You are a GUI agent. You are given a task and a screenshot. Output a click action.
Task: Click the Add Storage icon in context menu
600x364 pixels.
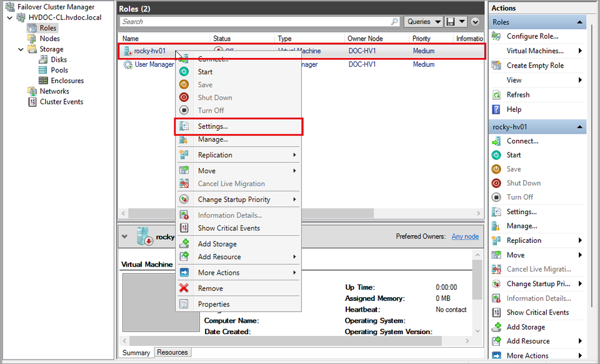coord(184,244)
